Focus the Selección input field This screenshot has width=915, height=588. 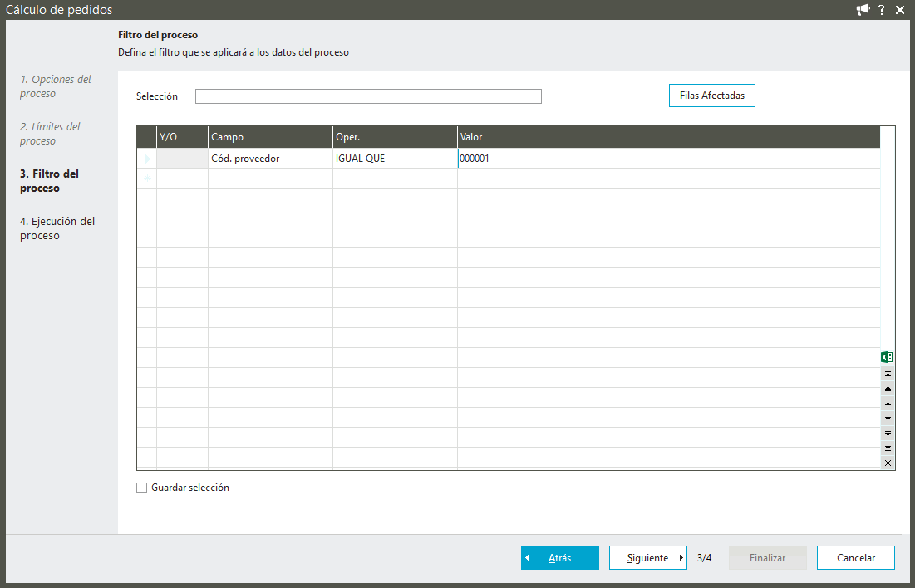click(x=368, y=96)
